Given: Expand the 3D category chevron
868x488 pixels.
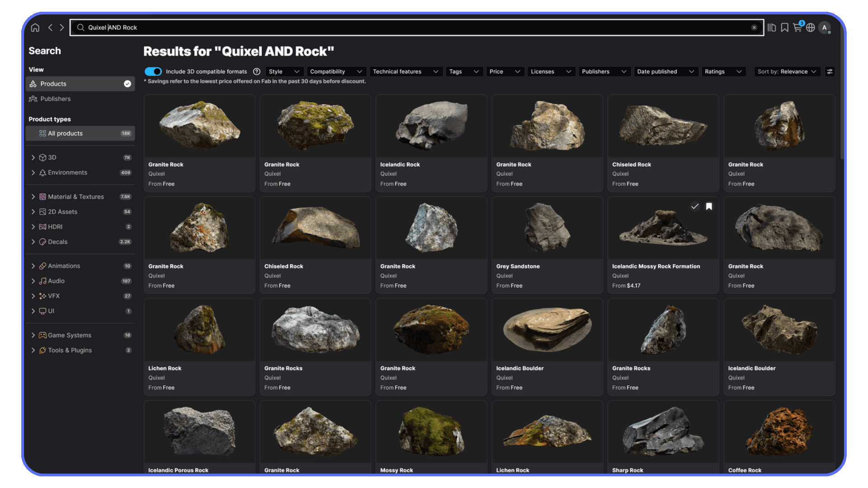Looking at the screenshot, I should [x=33, y=158].
